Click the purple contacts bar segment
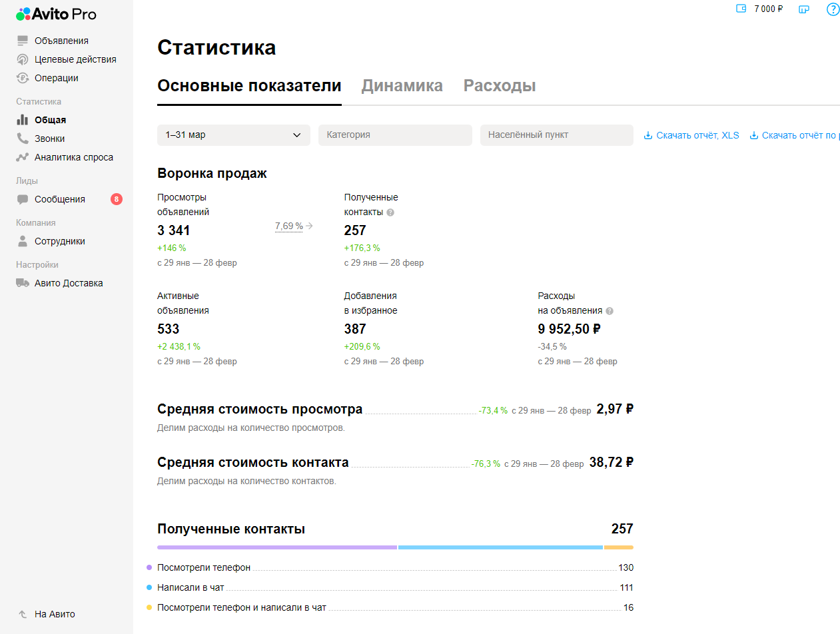Viewport: 840px width, 634px height. pyautogui.click(x=276, y=547)
